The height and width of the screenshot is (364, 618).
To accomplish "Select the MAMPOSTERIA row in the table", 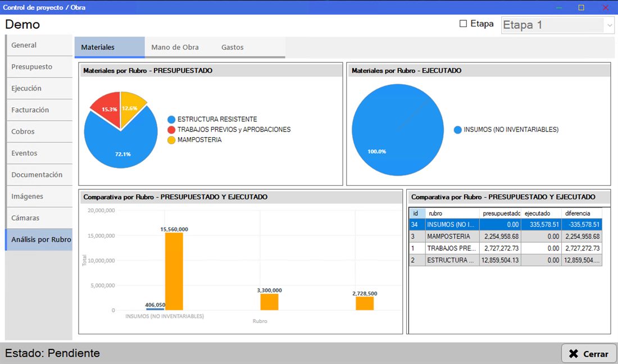I will click(x=506, y=236).
